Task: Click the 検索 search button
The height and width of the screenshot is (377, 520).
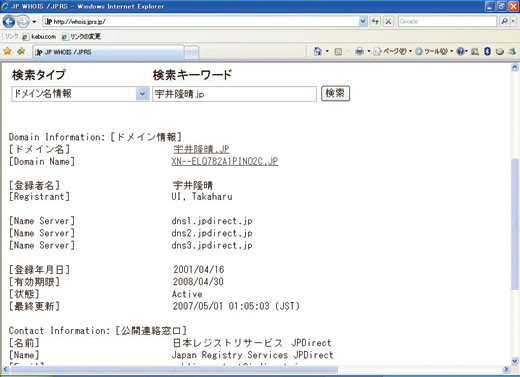Action: pyautogui.click(x=335, y=93)
